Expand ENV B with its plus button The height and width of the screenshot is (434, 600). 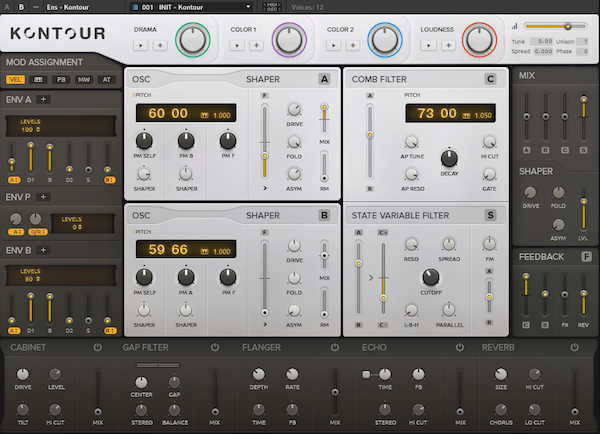[x=43, y=250]
